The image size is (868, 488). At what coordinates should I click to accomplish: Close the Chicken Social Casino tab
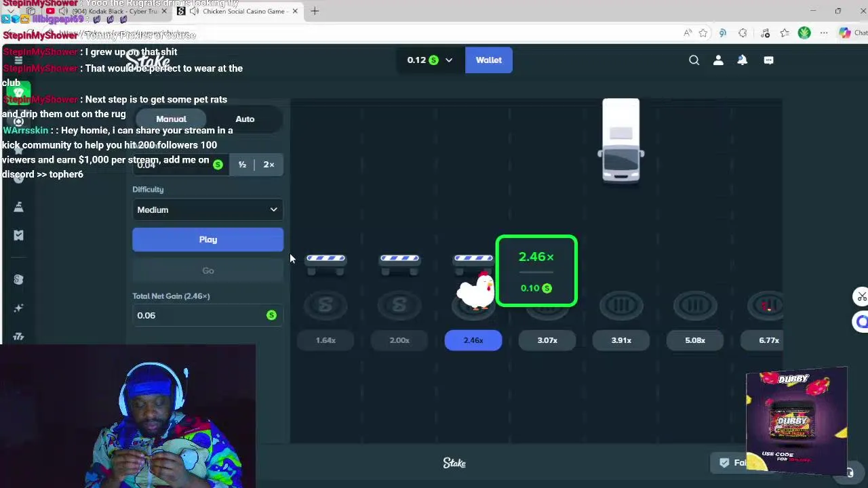coord(295,11)
